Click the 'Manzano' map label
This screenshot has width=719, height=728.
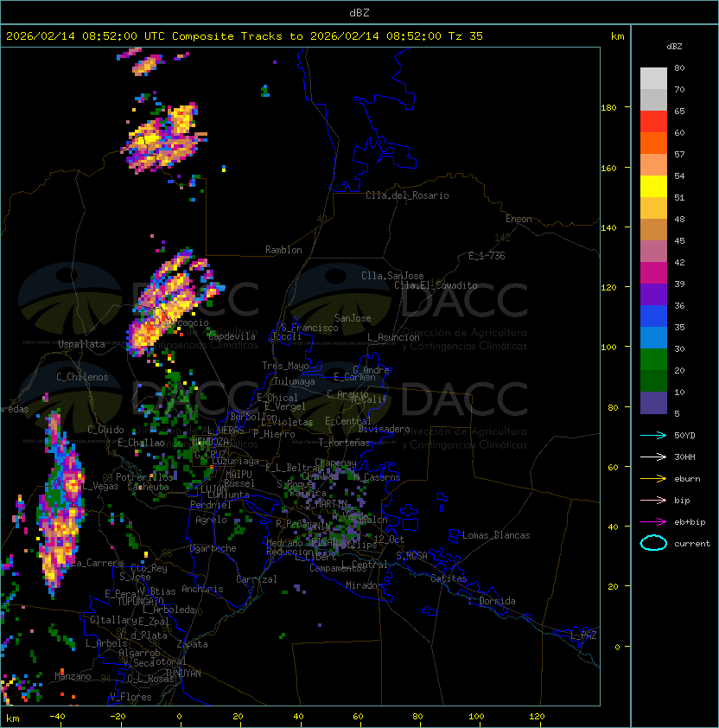coord(73,676)
